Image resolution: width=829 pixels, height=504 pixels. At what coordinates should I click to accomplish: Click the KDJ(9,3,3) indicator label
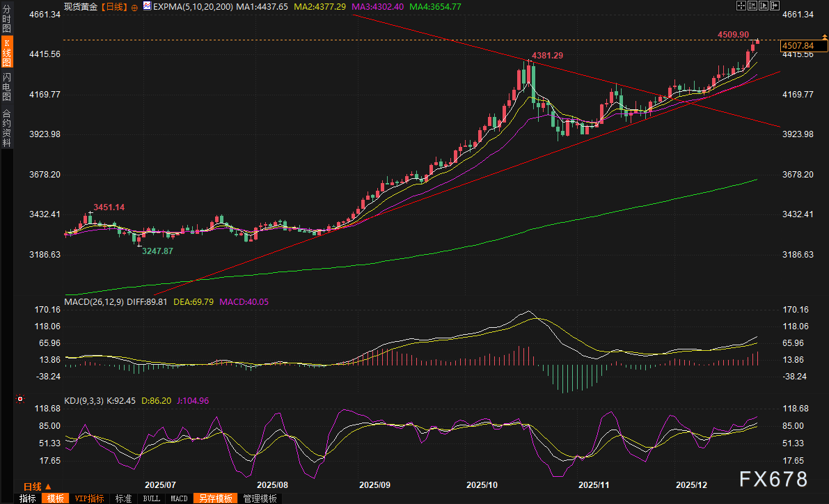tap(84, 400)
